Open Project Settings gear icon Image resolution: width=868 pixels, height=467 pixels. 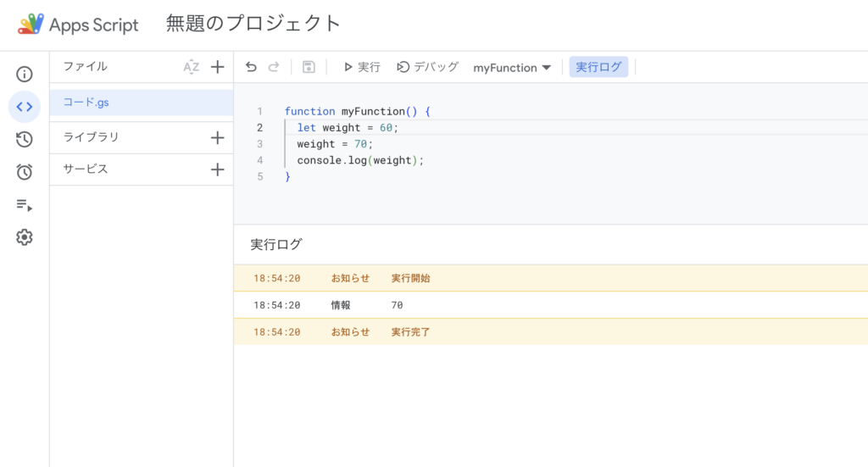tap(25, 237)
